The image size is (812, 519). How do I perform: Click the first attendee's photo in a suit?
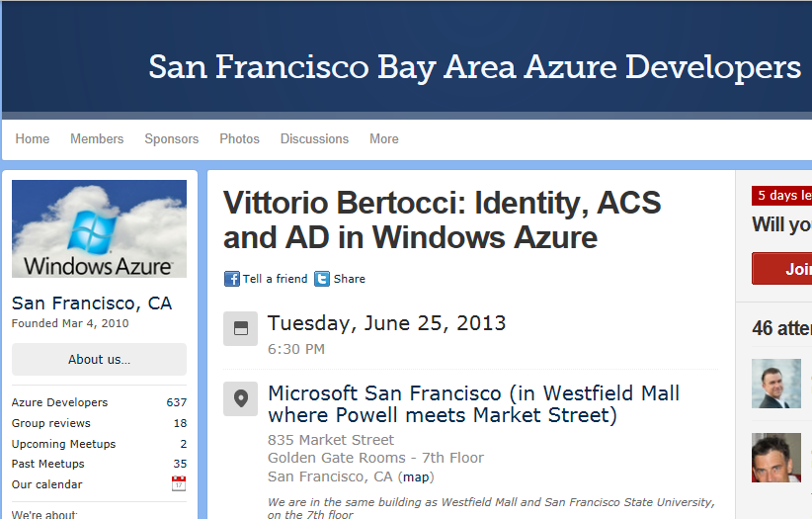776,384
